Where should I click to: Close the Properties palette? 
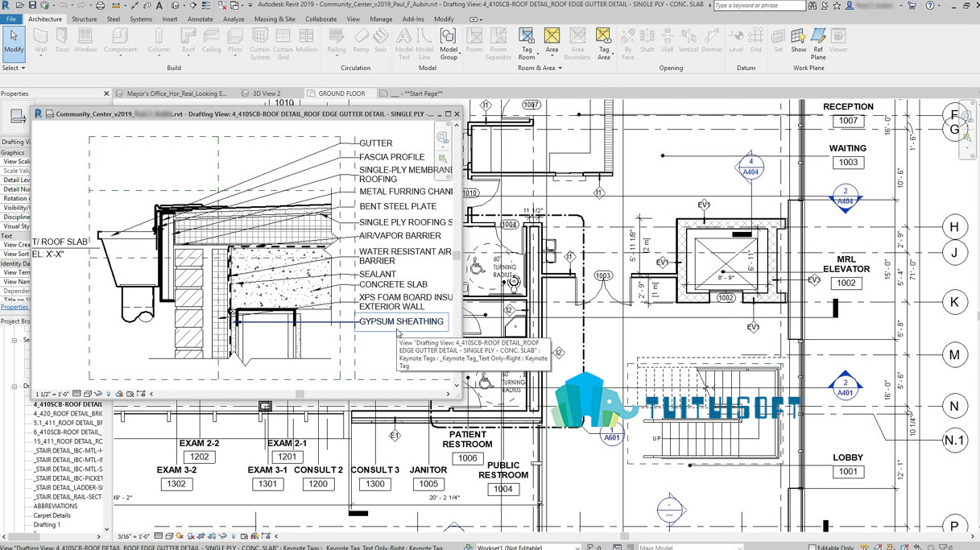coord(105,93)
